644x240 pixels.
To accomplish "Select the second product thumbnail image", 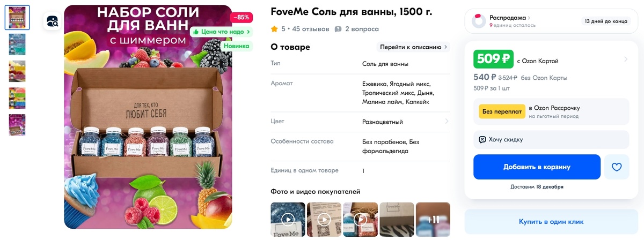I will coord(17,44).
